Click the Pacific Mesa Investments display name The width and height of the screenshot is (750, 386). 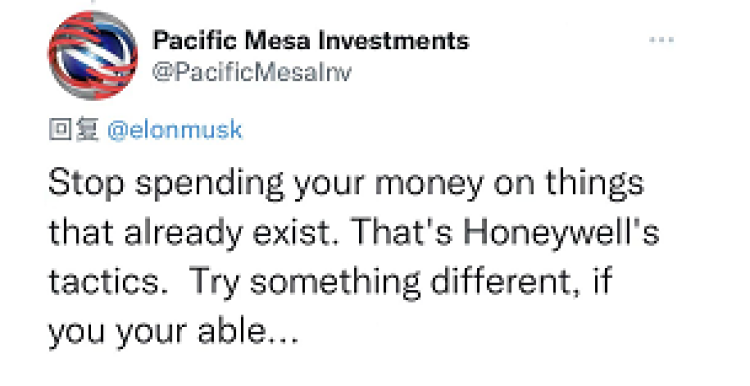tap(310, 41)
